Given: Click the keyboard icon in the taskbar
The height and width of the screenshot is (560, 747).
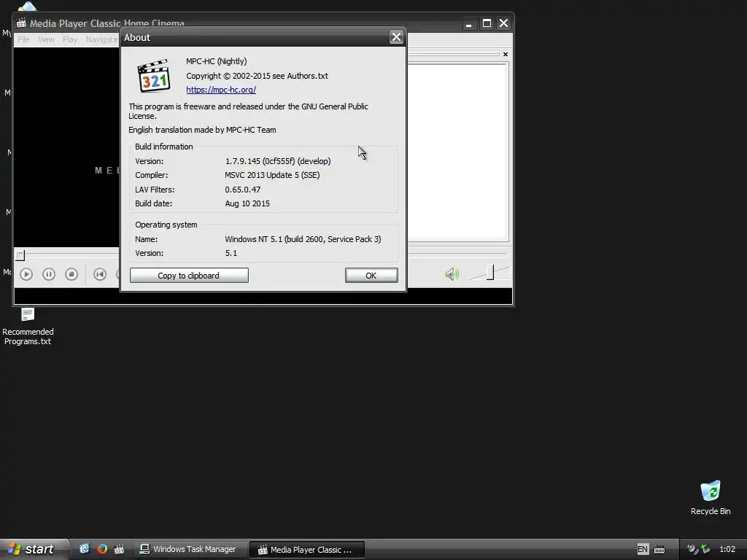Looking at the screenshot, I should 659,550.
